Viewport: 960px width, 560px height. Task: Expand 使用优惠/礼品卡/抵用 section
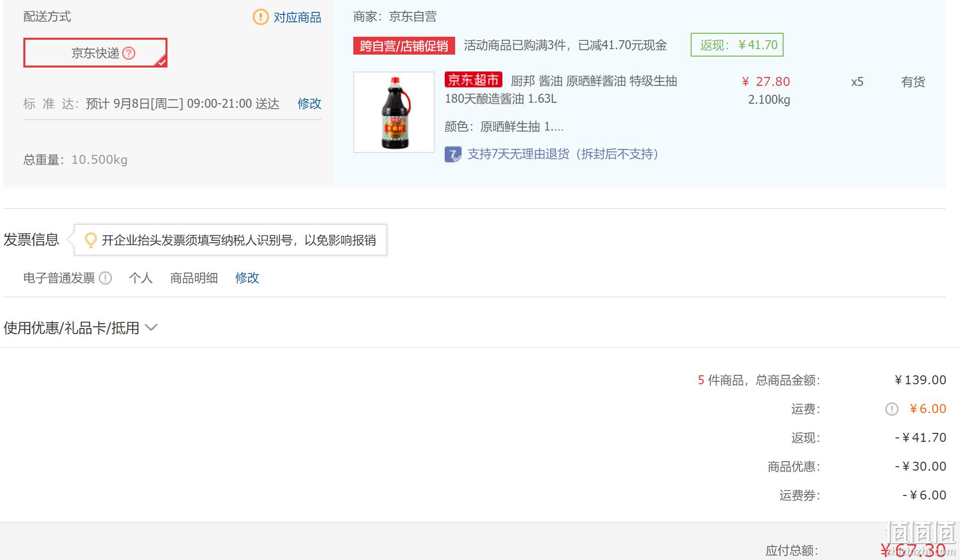[80, 328]
